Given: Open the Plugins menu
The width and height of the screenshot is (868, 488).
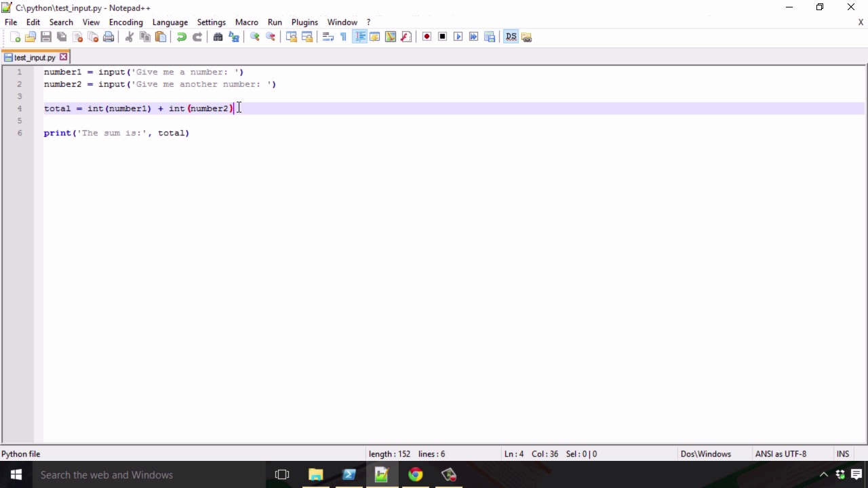Looking at the screenshot, I should [x=304, y=22].
